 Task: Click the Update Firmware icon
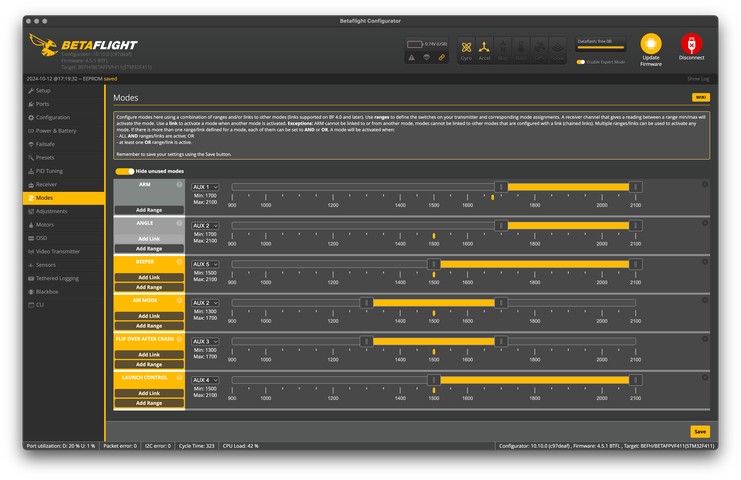pyautogui.click(x=651, y=44)
